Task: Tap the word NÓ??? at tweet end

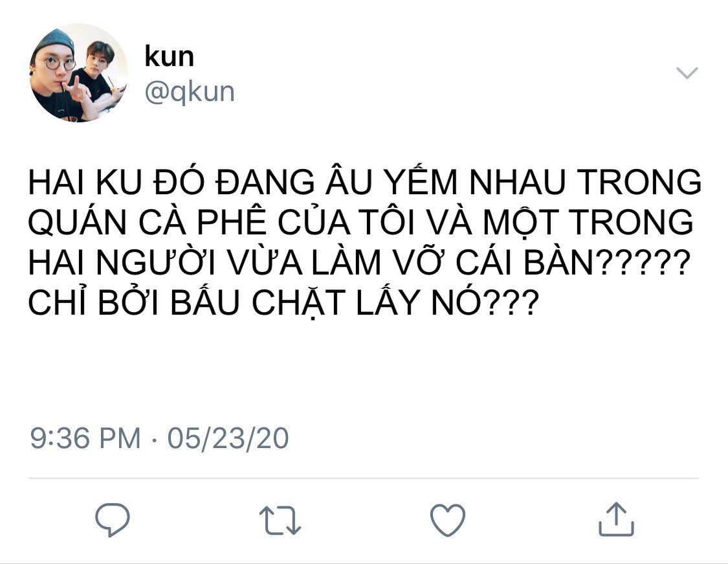Action: (485, 302)
